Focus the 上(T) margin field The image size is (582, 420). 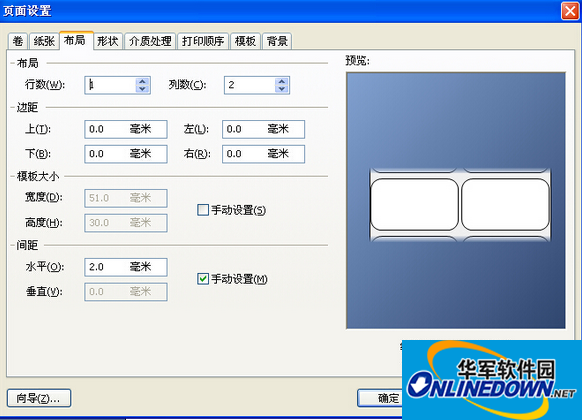[x=126, y=129]
